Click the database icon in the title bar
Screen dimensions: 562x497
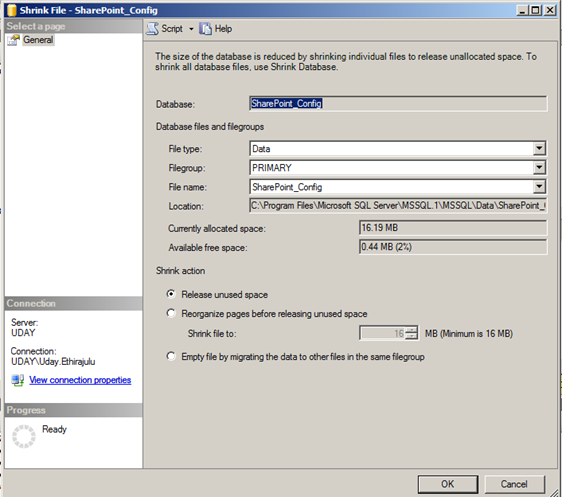11,10
